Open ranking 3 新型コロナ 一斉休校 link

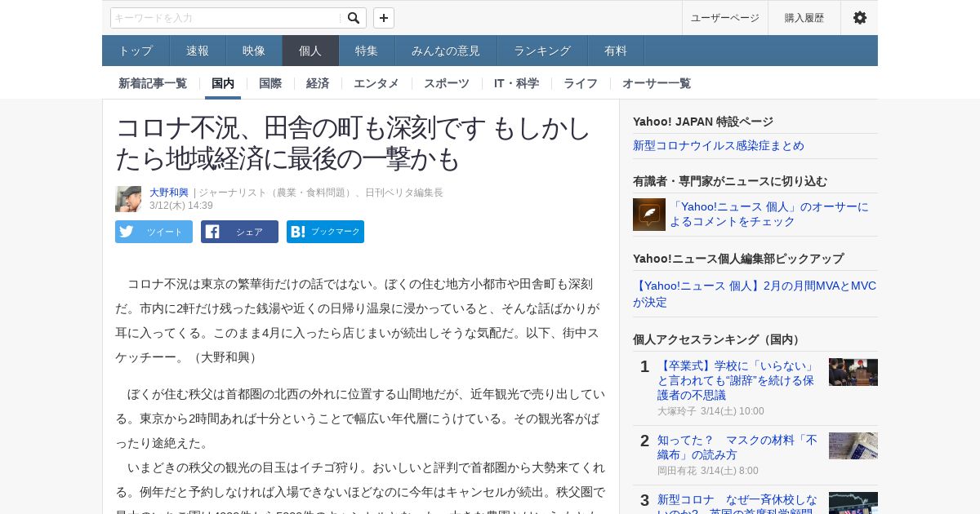tap(737, 503)
